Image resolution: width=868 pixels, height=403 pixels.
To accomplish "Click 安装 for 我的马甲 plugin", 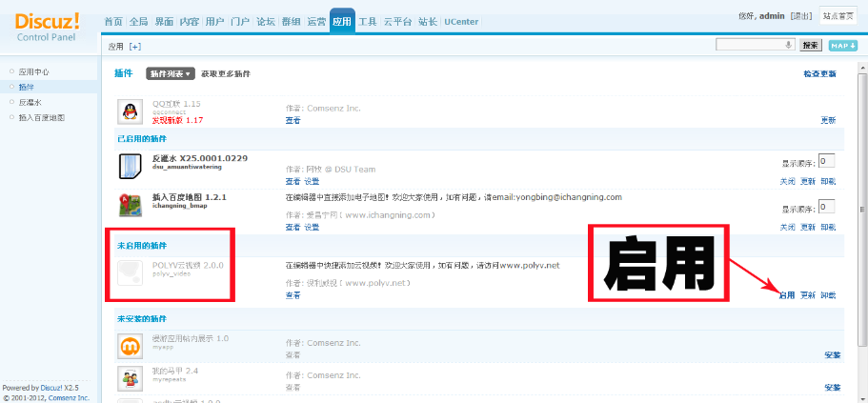I will pos(833,388).
